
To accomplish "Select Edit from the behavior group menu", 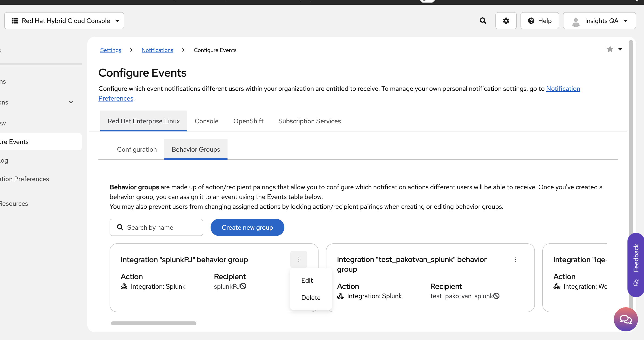I will 307,281.
